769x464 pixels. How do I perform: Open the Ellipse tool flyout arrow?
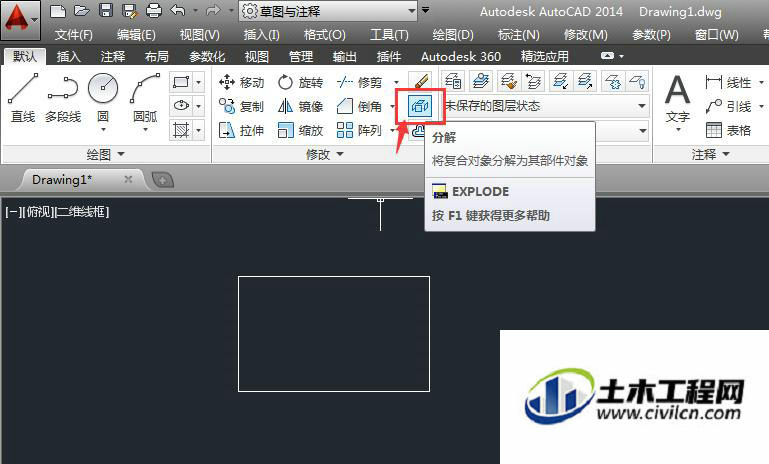tap(199, 105)
